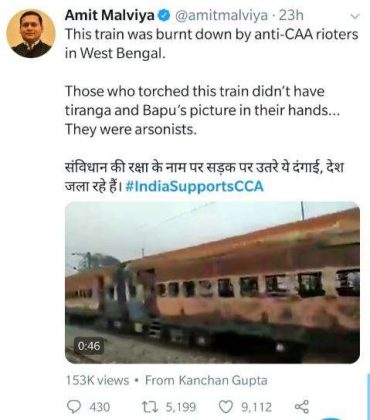Open the Kanchan Gupta source link
The image size is (370, 420).
coord(223,380)
